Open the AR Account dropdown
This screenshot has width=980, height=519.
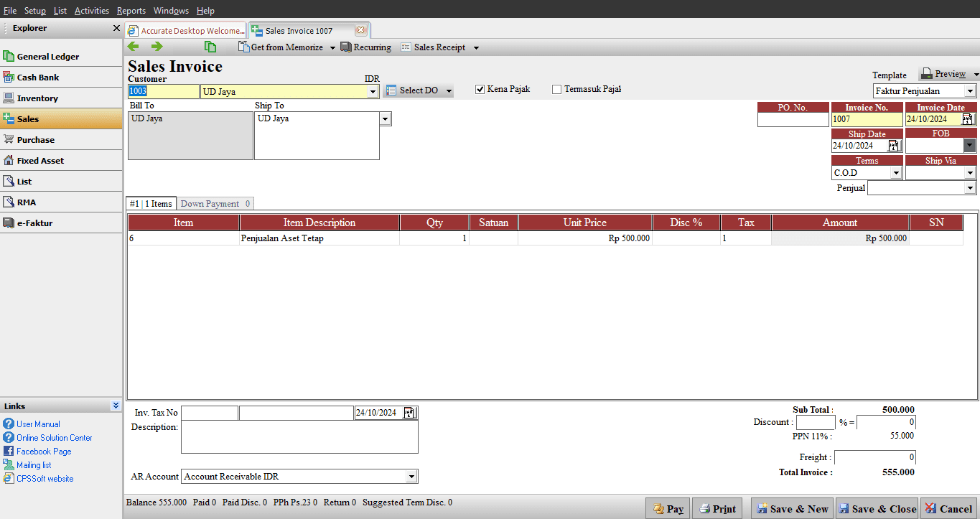coord(411,477)
